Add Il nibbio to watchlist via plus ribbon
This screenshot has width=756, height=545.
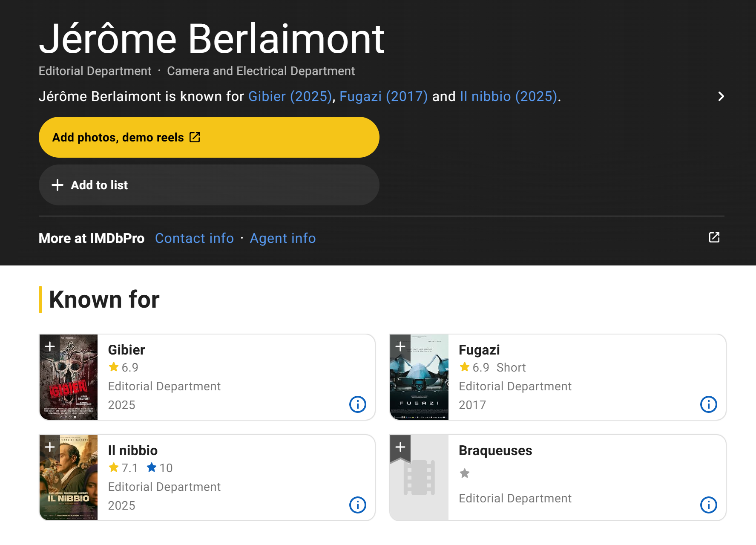coord(50,447)
